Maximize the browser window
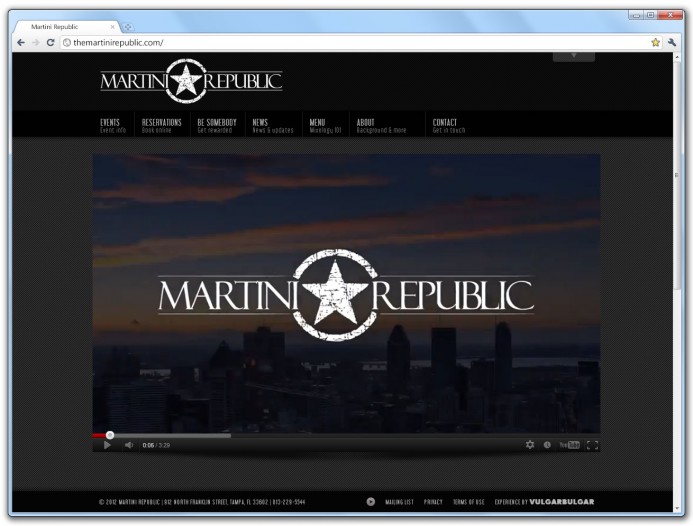Screen dimensions: 693x526 pyautogui.click(x=651, y=15)
